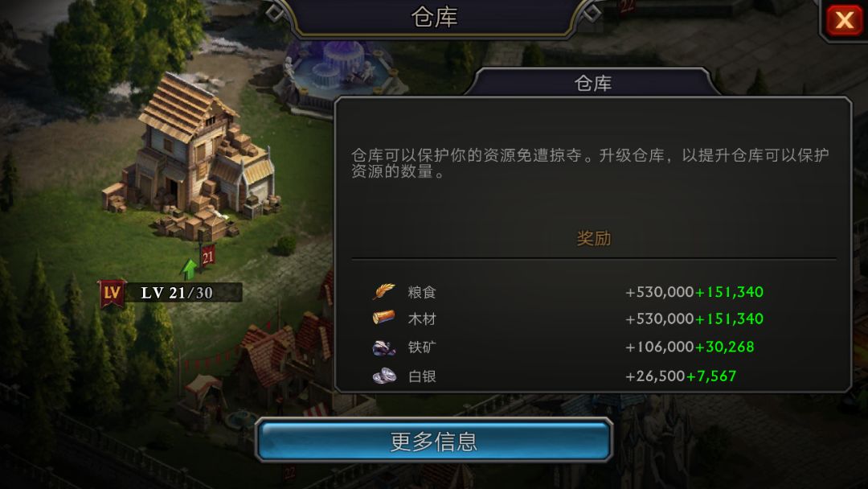This screenshot has height=489, width=868.
Task: Tap the red LV shield badge
Action: 112,293
